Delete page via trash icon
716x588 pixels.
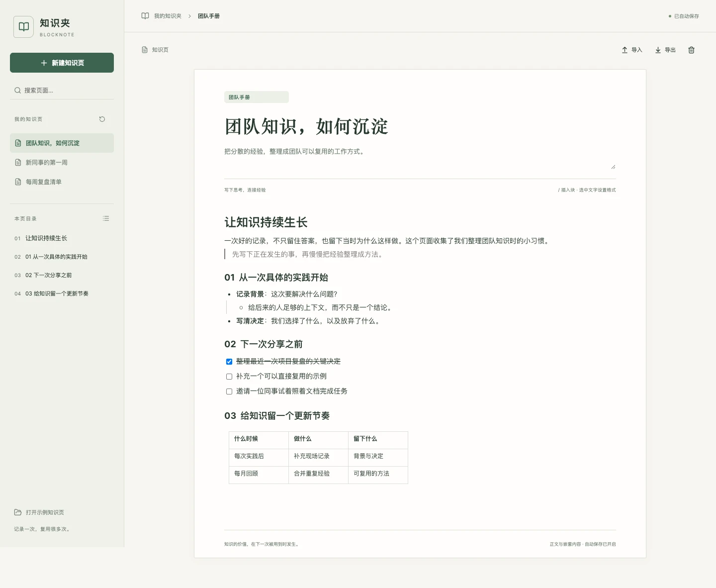(x=691, y=50)
